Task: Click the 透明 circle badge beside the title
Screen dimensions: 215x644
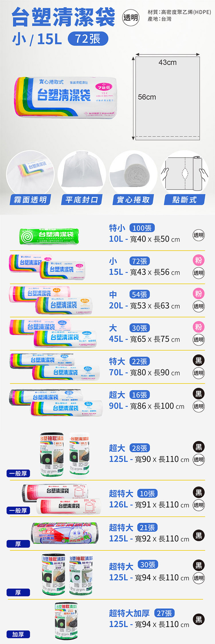Action: [131, 18]
